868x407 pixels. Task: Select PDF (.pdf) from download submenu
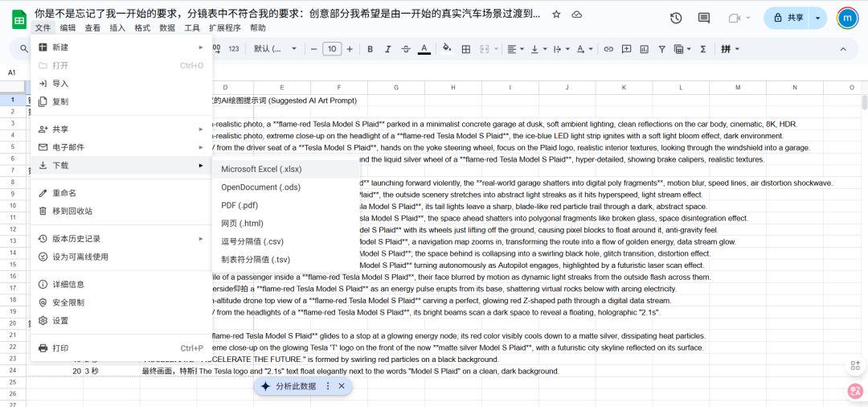click(x=240, y=205)
